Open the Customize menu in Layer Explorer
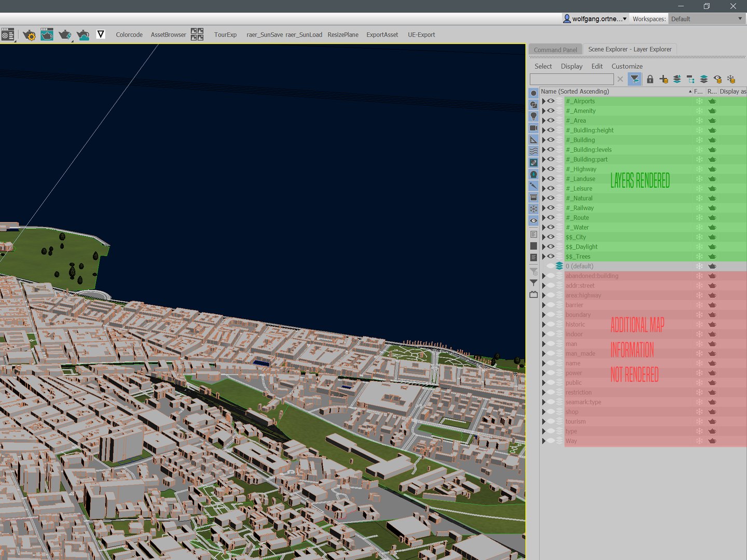747x560 pixels. 627,66
